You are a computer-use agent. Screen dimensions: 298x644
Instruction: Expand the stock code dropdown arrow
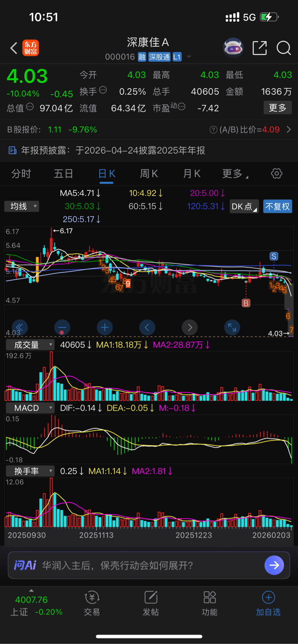coord(189,57)
